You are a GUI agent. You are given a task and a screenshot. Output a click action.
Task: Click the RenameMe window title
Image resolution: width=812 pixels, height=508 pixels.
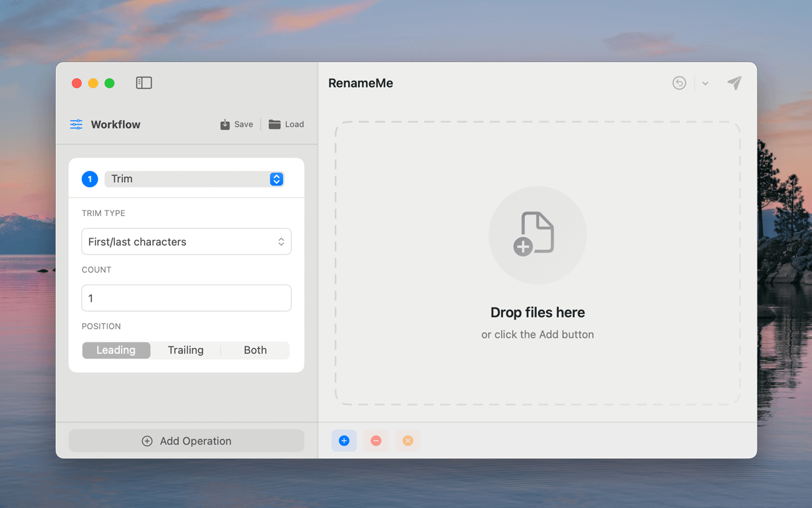coord(360,83)
